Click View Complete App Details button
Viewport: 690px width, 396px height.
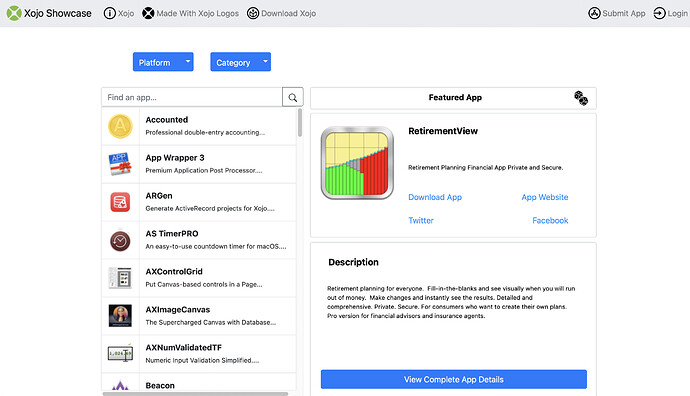[x=454, y=379]
